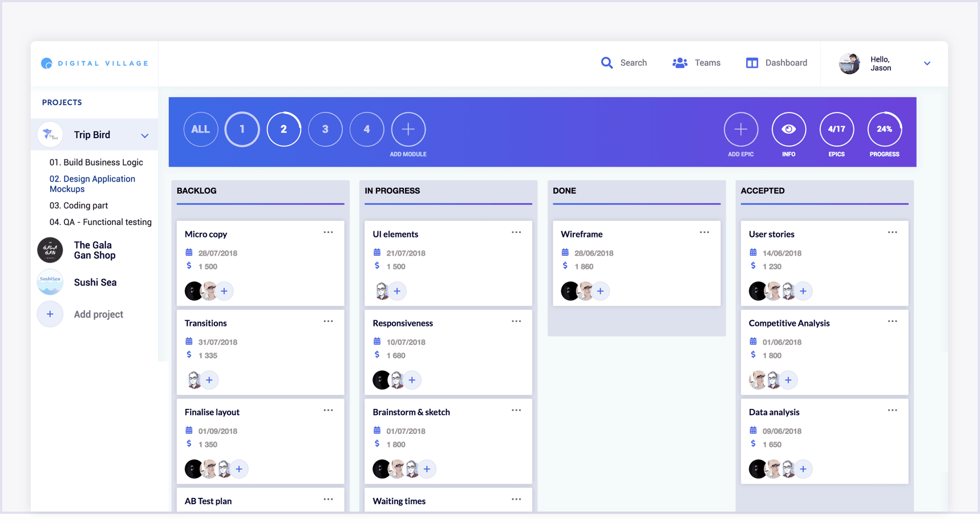This screenshot has width=980, height=523.
Task: Add a member to Transitions card
Action: click(x=209, y=380)
